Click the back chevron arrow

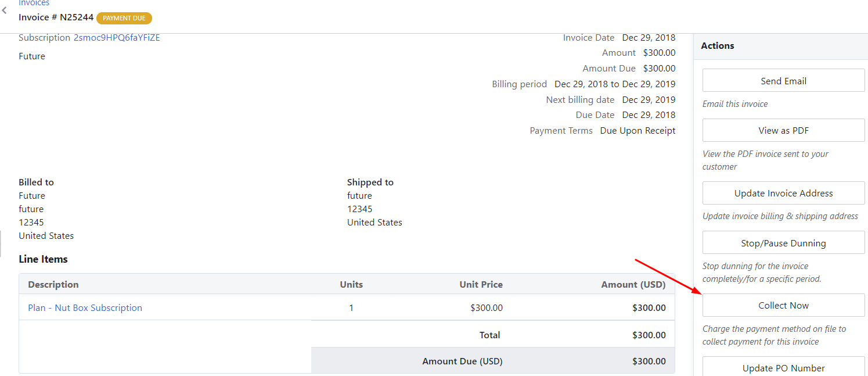pos(5,10)
